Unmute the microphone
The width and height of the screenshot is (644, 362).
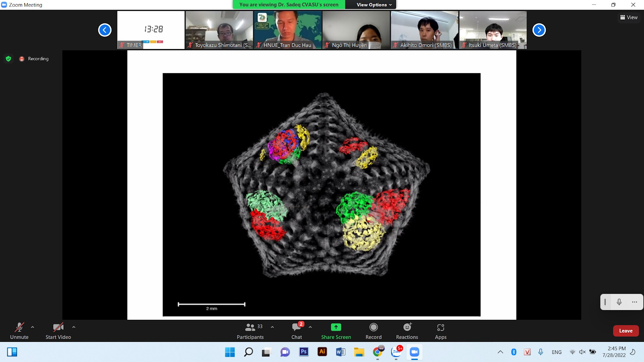[19, 331]
